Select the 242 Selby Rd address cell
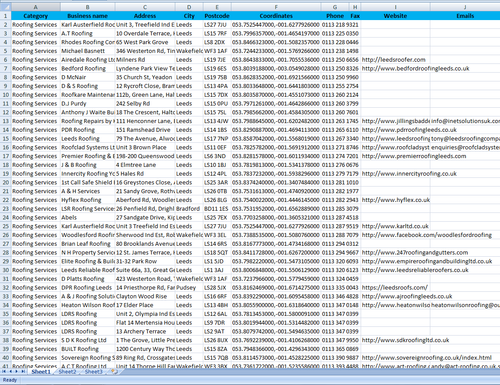Viewport: 500px width, 385px height. [x=145, y=104]
